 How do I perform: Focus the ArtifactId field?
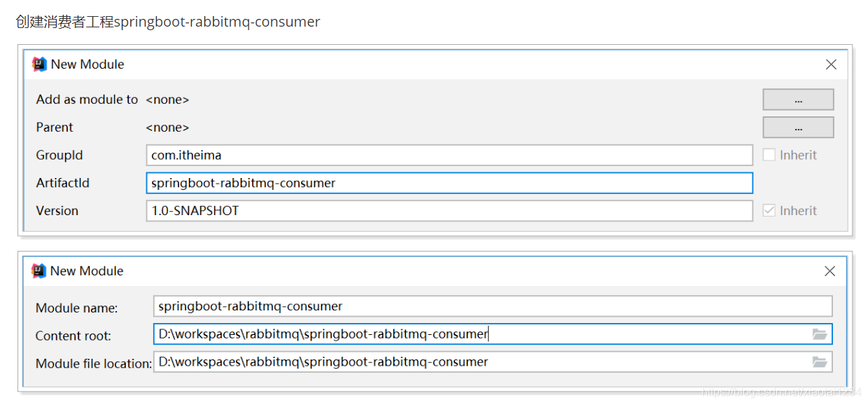(x=449, y=183)
